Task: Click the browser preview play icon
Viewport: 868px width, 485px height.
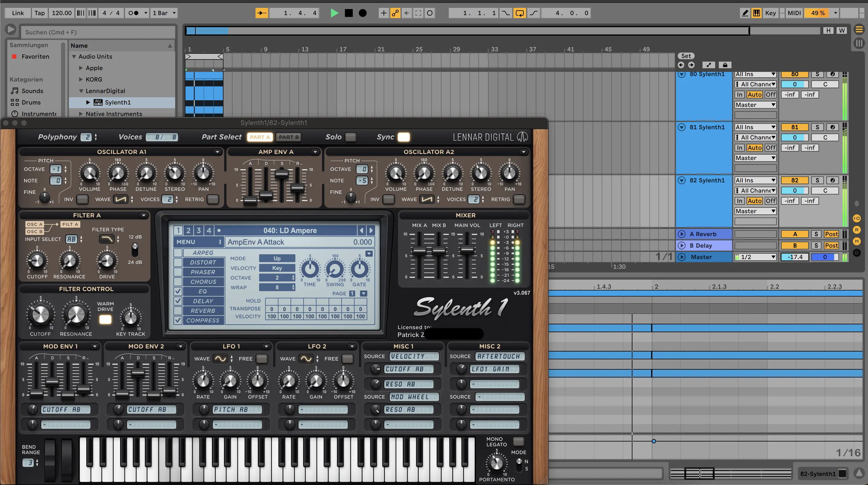Action: click(11, 30)
